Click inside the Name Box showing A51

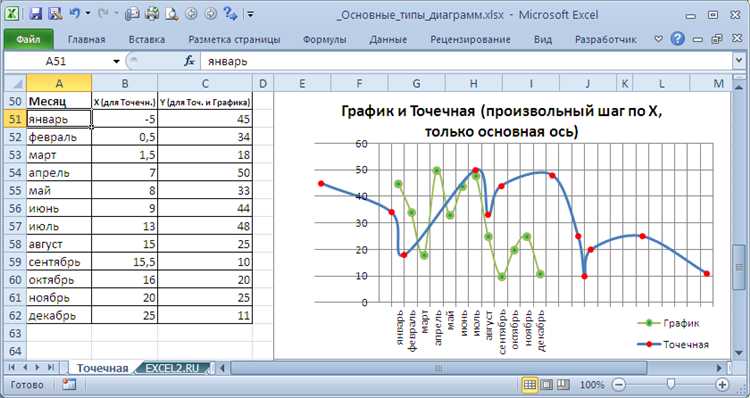56,62
